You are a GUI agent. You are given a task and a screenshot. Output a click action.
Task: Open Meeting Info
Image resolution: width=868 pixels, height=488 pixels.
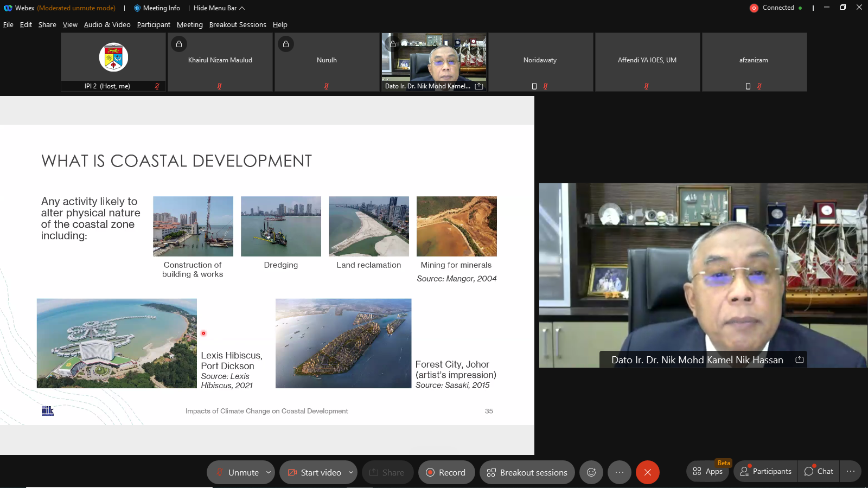coord(157,8)
